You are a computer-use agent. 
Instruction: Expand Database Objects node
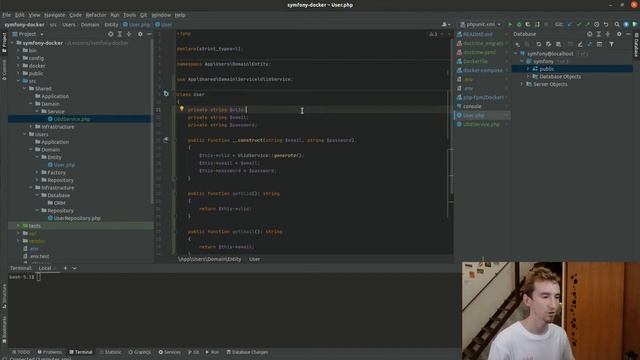click(528, 76)
